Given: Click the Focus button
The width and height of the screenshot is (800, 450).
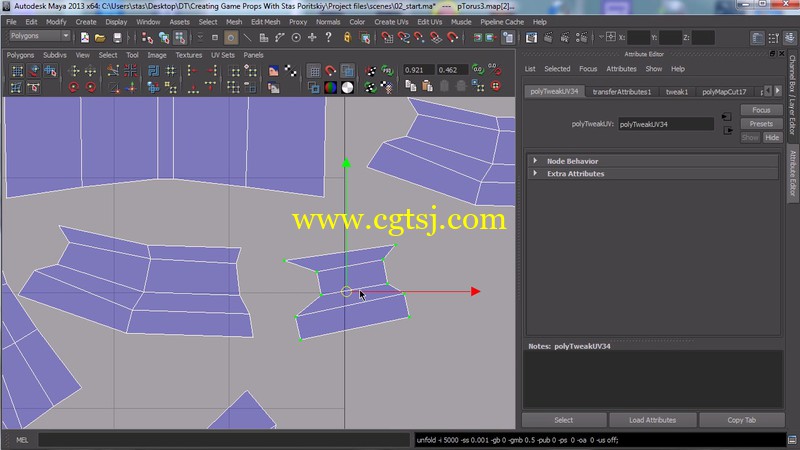Looking at the screenshot, I should pyautogui.click(x=761, y=110).
